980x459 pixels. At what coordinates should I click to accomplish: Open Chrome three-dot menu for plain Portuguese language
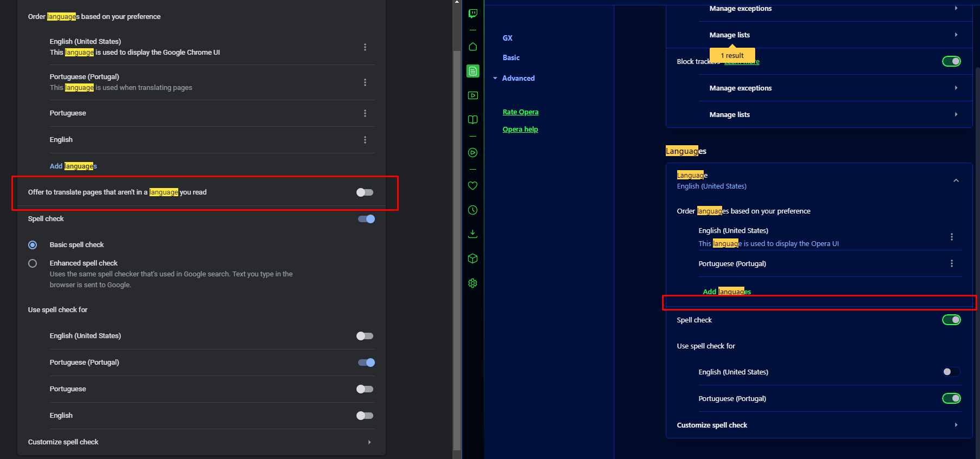365,113
